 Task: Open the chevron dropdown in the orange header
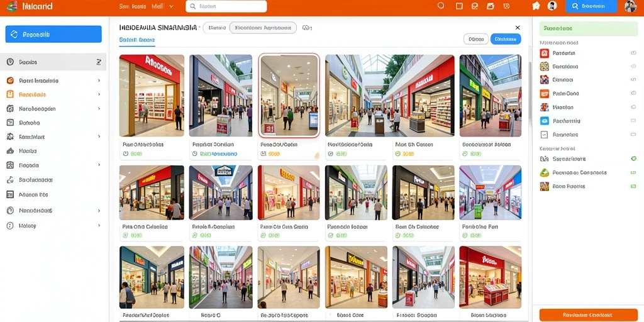171,6
